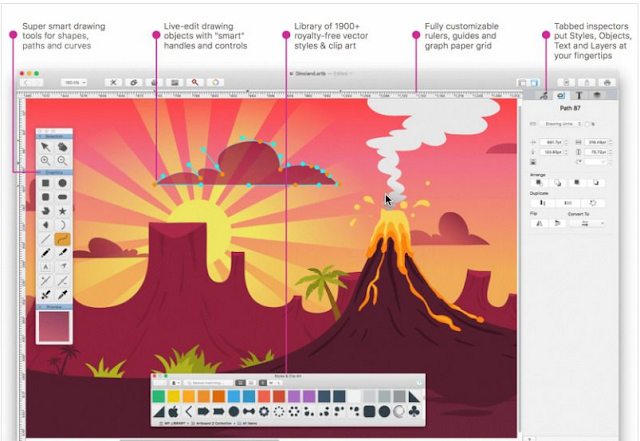The height and width of the screenshot is (441, 640).
Task: Click Artboard 2 Collection breadcrumb
Action: [212, 423]
